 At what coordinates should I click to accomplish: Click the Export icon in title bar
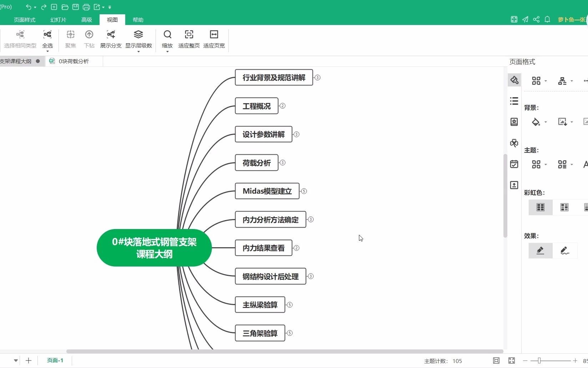(97, 7)
